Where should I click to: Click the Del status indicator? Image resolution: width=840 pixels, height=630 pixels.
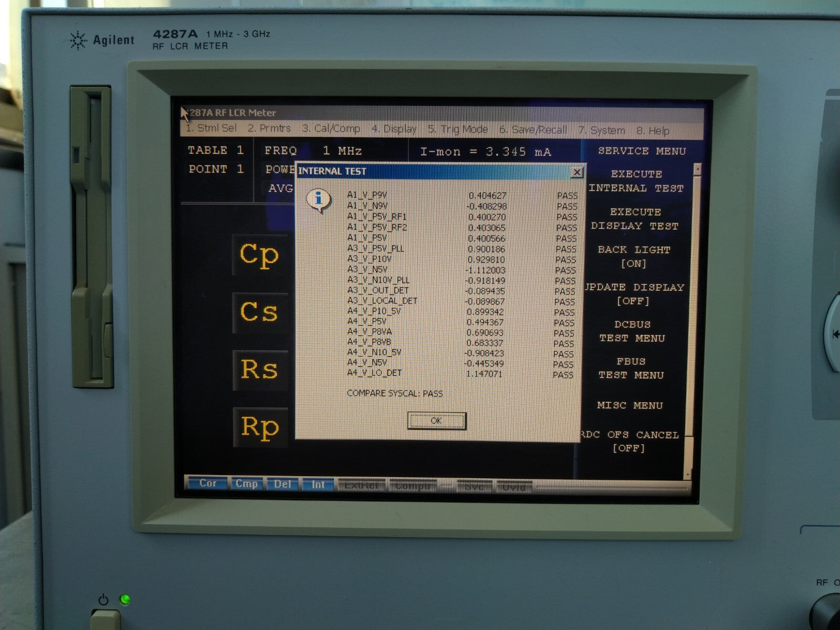(282, 484)
